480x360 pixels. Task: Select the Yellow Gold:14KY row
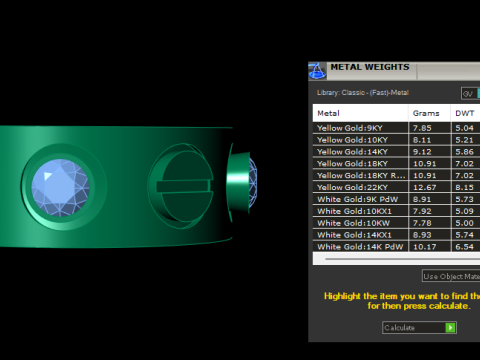click(x=396, y=152)
